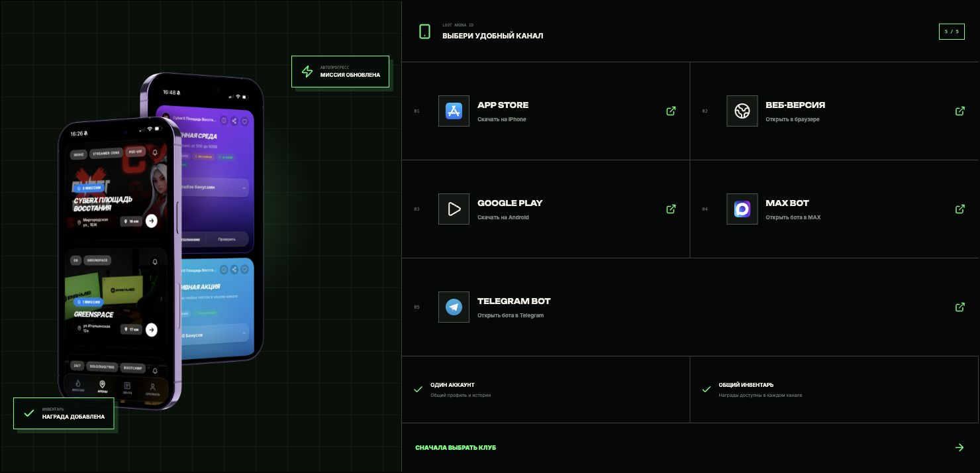Viewport: 980px width, 473px height.
Task: Click checkmark icon in Награда добавлена badge
Action: pos(28,413)
